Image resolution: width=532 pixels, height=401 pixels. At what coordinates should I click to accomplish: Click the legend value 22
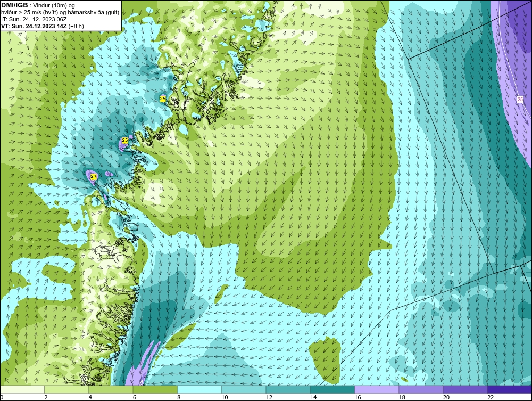490,397
